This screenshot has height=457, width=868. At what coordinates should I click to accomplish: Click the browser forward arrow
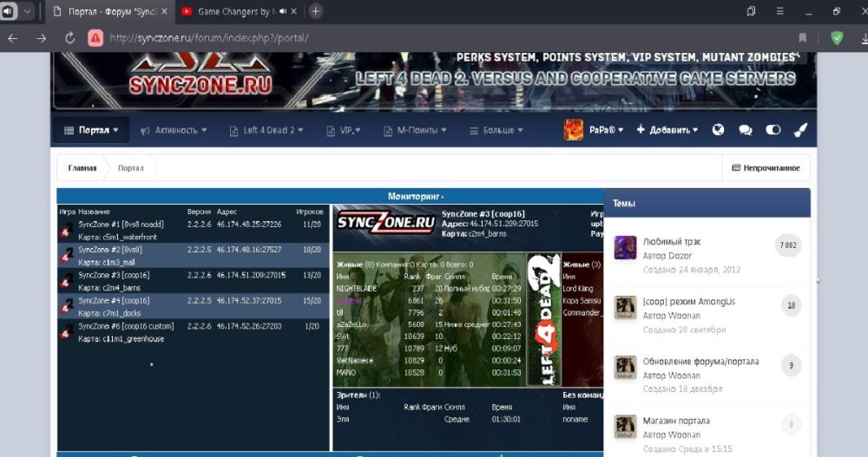(x=42, y=38)
